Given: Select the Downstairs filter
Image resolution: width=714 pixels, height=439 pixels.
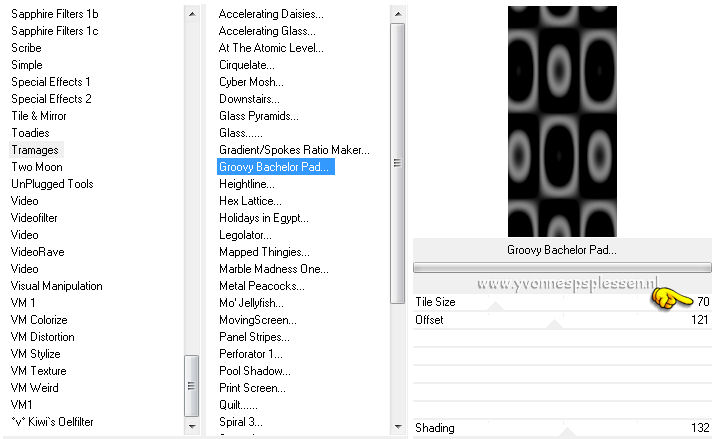Looking at the screenshot, I should 249,99.
